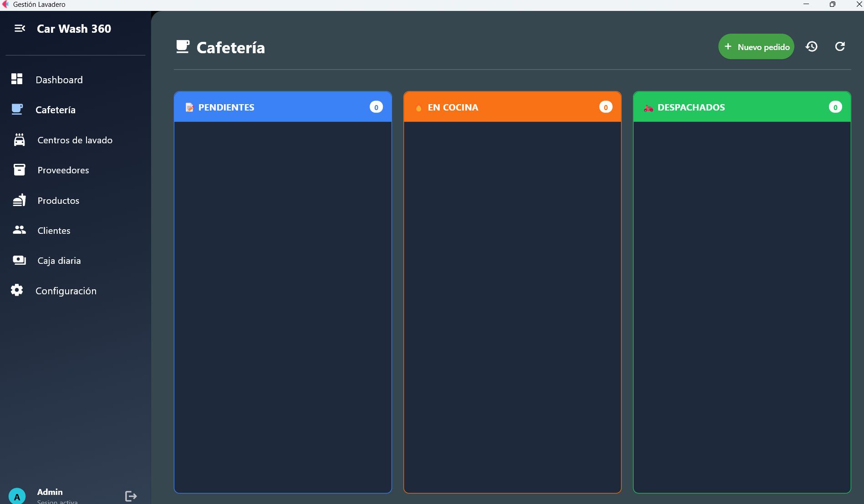Click the EN COCINA count badge
The image size is (864, 504).
(x=605, y=107)
